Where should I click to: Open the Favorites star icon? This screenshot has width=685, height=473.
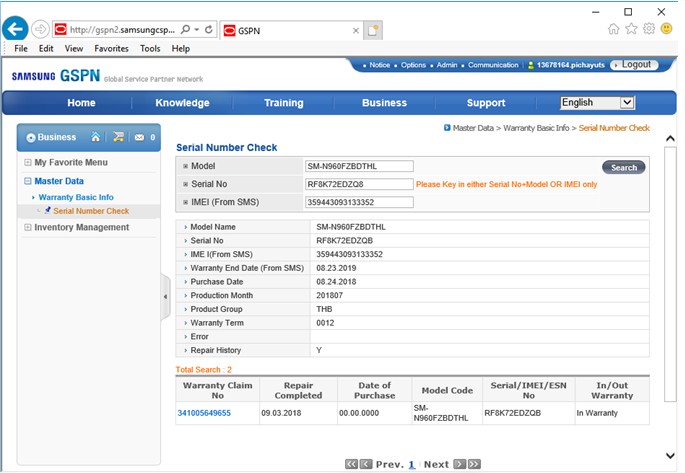[x=631, y=29]
